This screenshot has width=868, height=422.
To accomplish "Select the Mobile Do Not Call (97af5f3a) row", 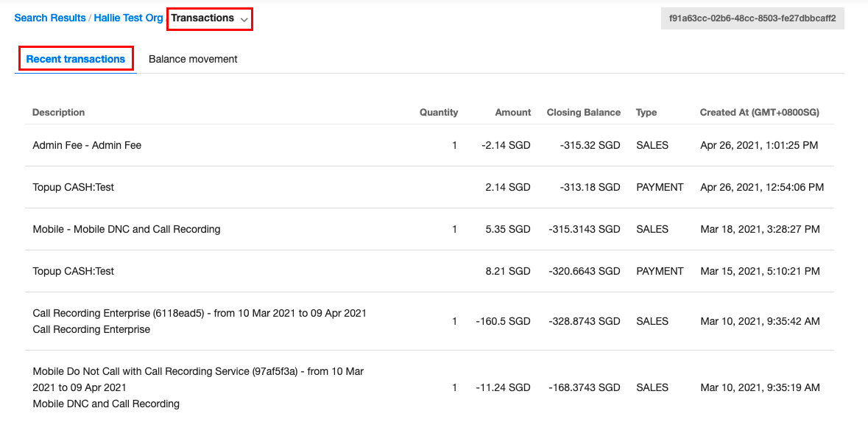I will [x=429, y=387].
